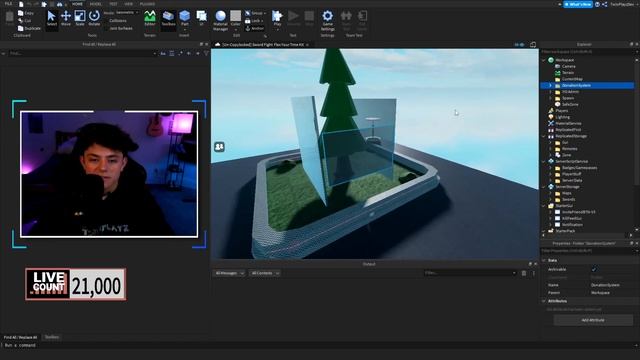640x360 pixels.
Task: Select the Find All / Replace All bottom tab
Action: click(20, 337)
